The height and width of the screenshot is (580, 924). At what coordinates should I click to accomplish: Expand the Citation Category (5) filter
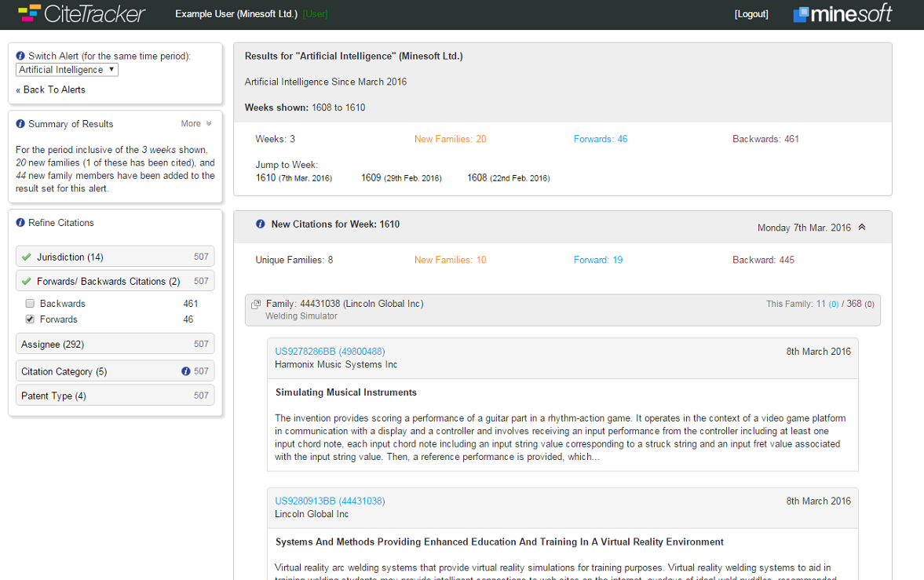[115, 371]
